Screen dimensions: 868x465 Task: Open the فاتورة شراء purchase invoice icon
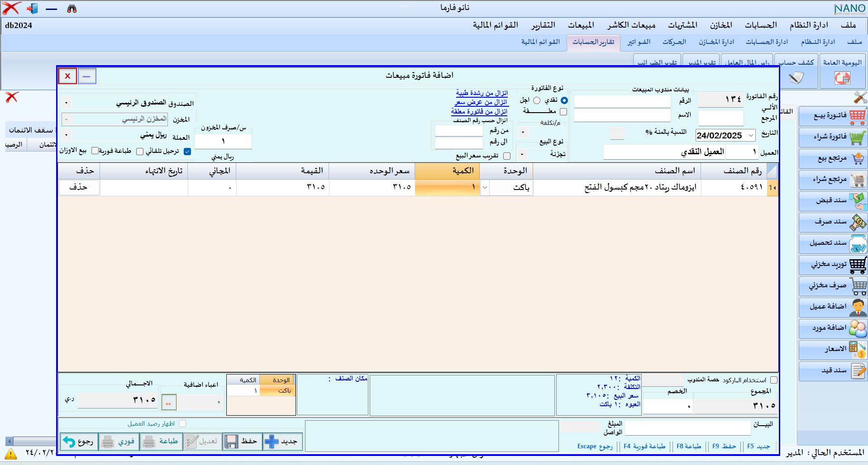point(857,137)
